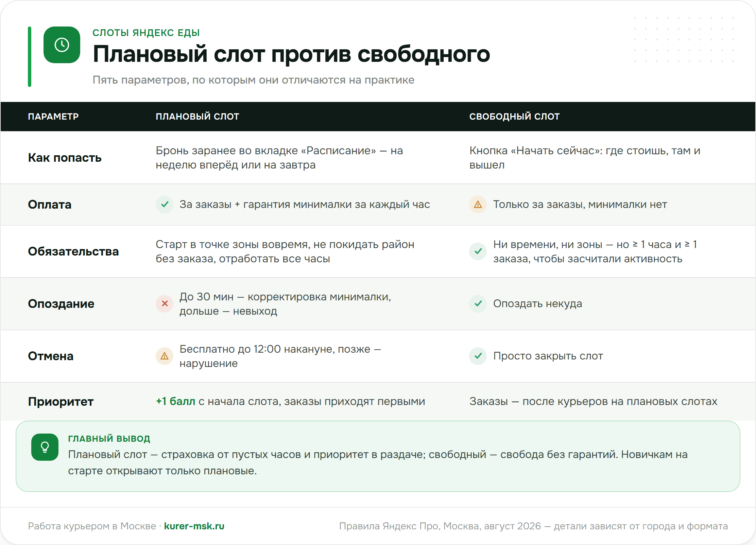Viewport: 756px width, 545px height.
Task: Click the subtitle 'Пять параметров, по которым…'
Action: coord(254,80)
